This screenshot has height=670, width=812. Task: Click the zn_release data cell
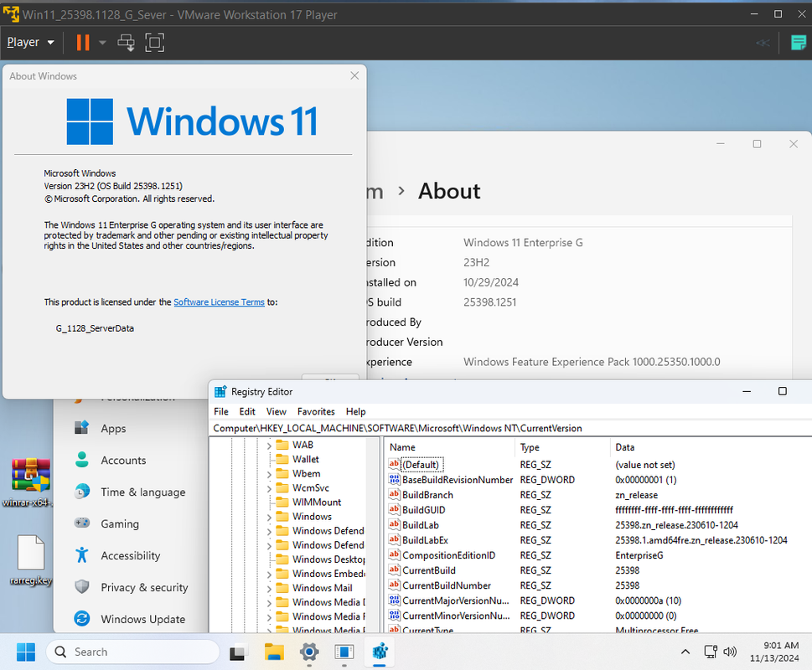tap(637, 495)
